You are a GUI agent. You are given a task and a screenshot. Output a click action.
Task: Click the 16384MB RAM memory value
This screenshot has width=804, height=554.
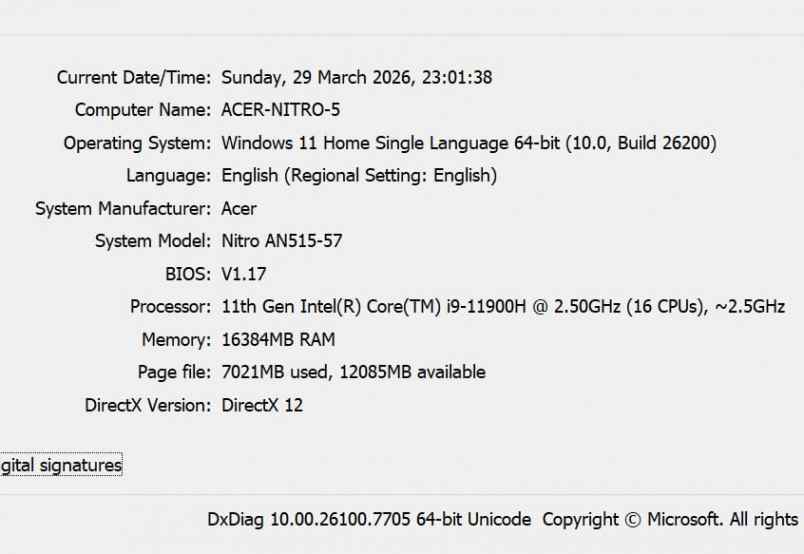point(278,340)
